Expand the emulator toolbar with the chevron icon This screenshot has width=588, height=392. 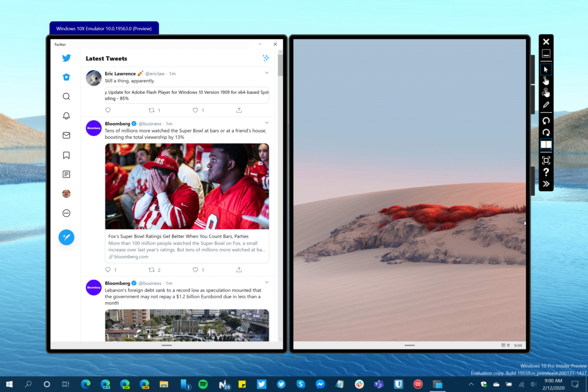click(546, 183)
